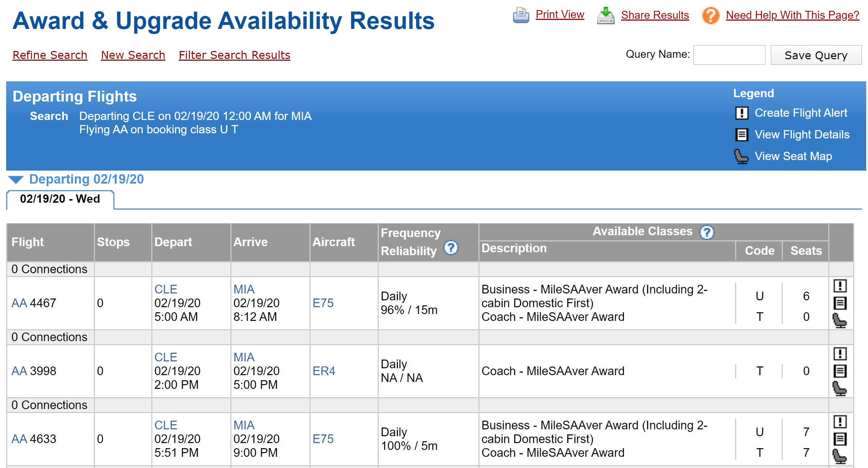
Task: Select the 02/19/20 - Wed tab
Action: pos(60,199)
